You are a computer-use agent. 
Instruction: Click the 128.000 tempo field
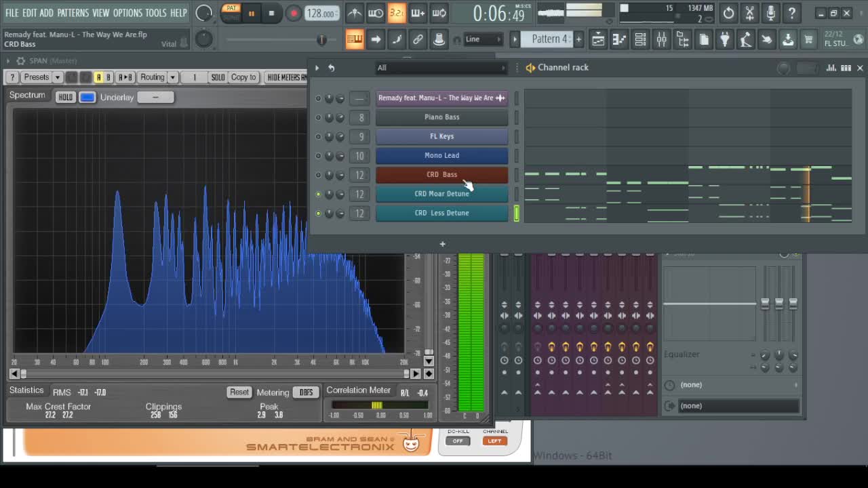click(x=321, y=14)
